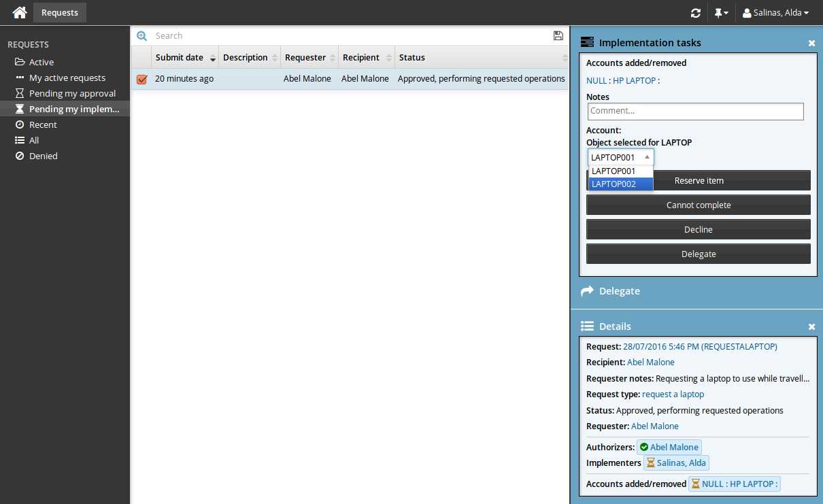Click the home icon in top bar

(x=20, y=12)
